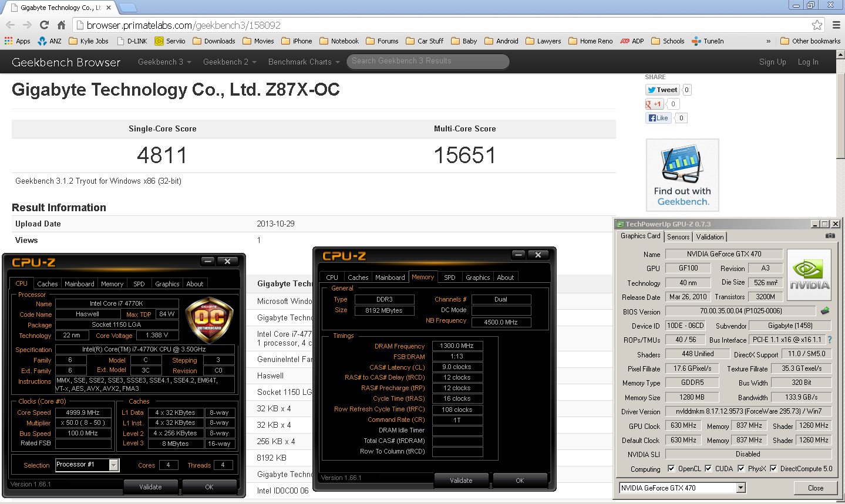Open Caches tab in left CPU-Z window

(x=48, y=284)
